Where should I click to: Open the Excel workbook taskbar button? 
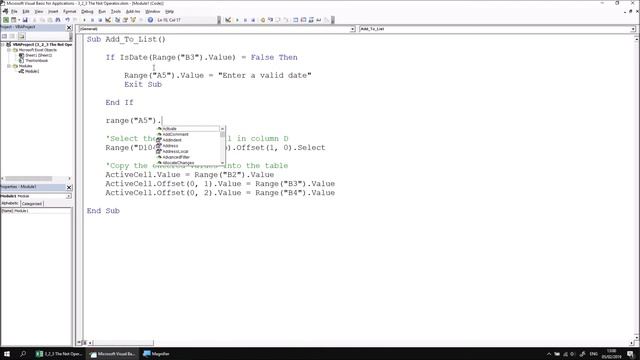[59, 354]
